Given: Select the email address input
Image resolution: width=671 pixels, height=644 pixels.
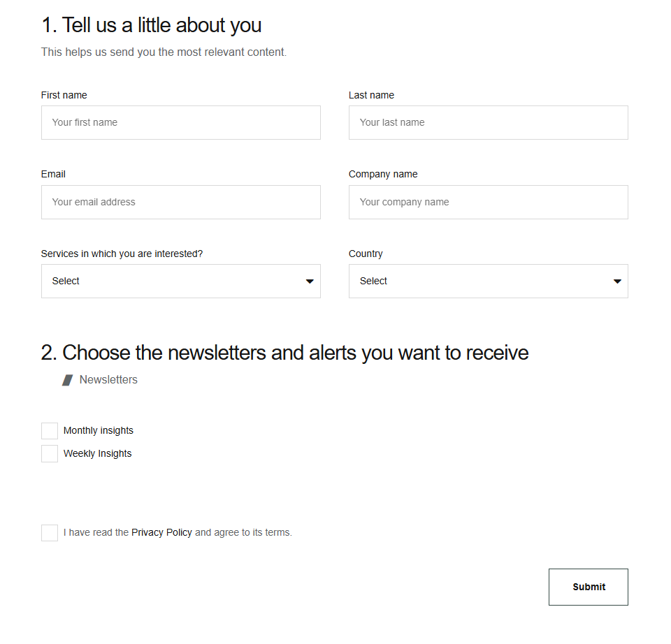Looking at the screenshot, I should (180, 203).
